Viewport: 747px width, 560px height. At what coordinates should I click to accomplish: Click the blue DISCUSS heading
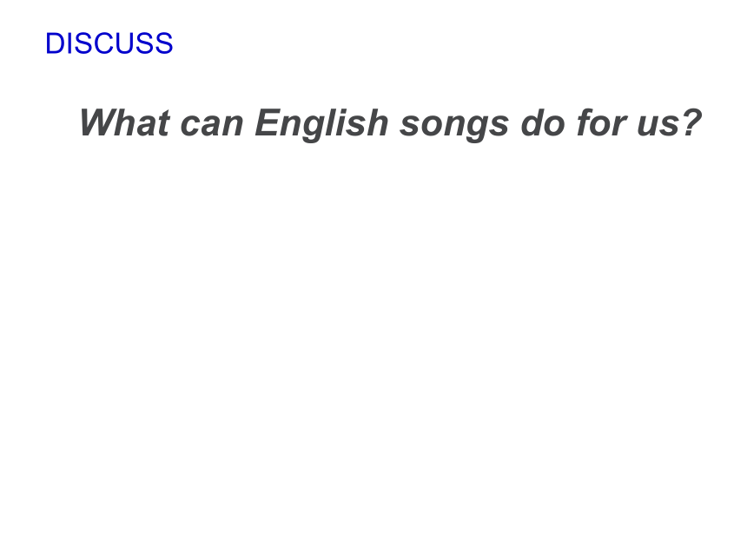pos(109,43)
